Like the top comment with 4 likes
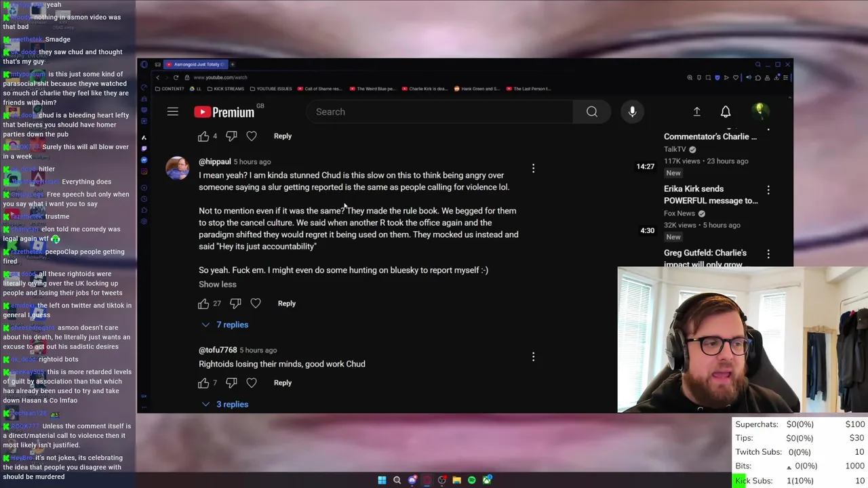868x488 pixels. [203, 136]
